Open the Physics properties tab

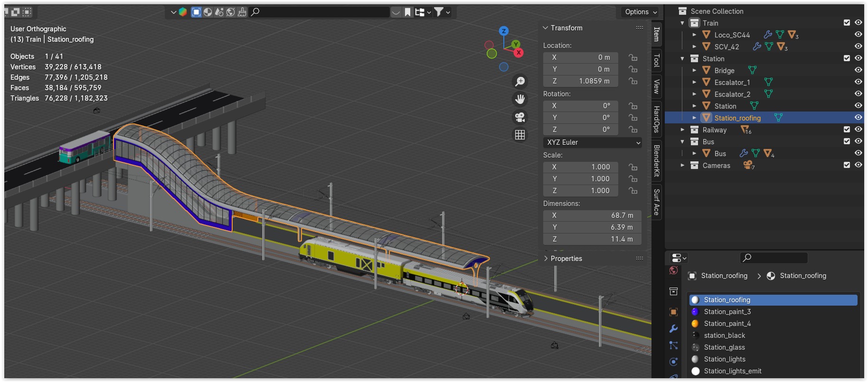click(673, 362)
